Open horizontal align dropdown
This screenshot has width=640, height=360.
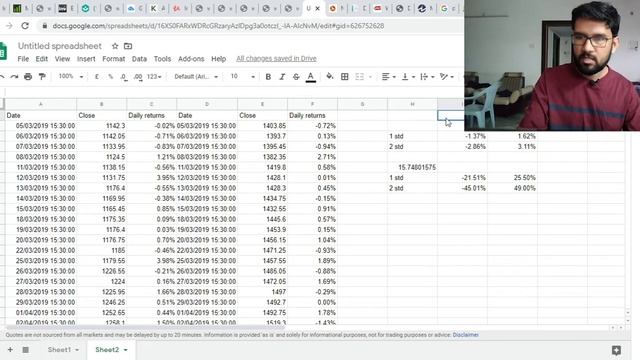click(x=388, y=77)
